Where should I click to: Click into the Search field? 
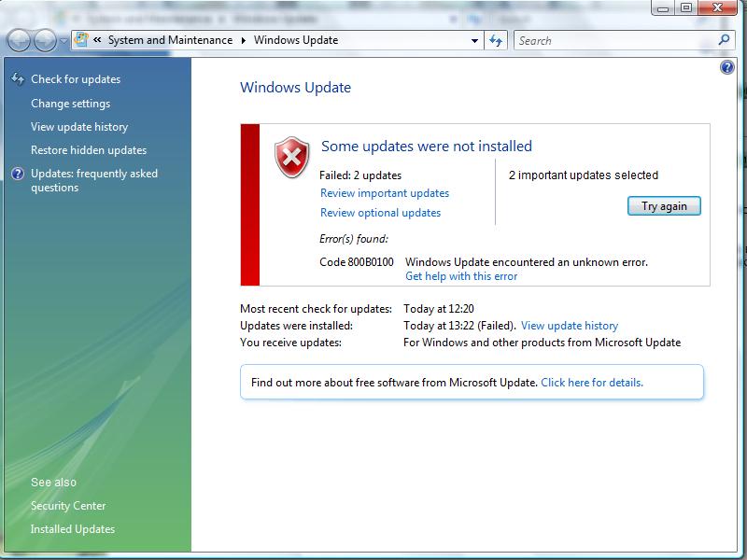click(x=616, y=40)
